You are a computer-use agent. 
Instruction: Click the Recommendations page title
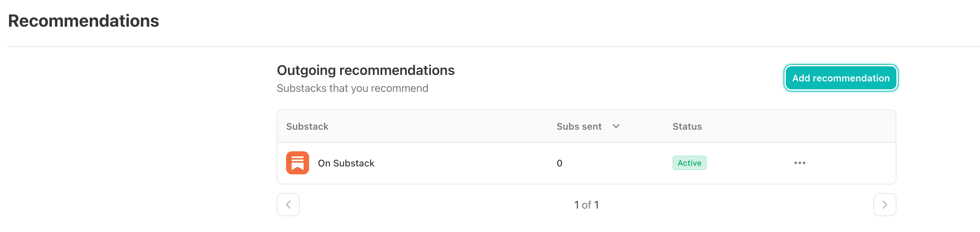tap(83, 21)
